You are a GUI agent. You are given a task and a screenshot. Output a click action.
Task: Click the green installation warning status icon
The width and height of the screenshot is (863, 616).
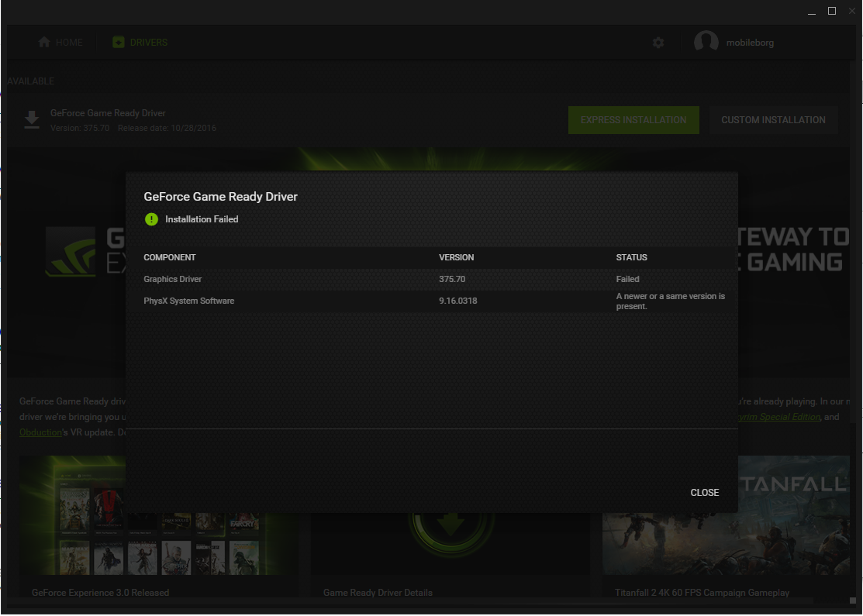[x=151, y=219]
